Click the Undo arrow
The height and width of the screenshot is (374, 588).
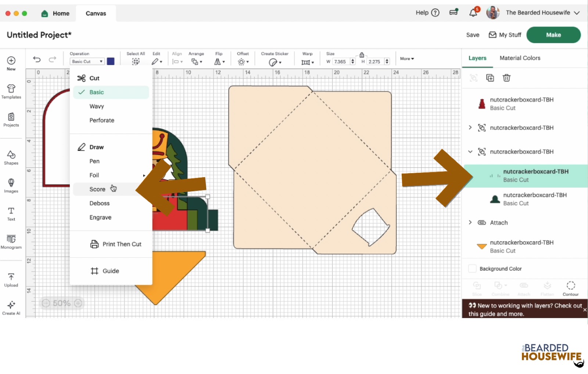[37, 59]
